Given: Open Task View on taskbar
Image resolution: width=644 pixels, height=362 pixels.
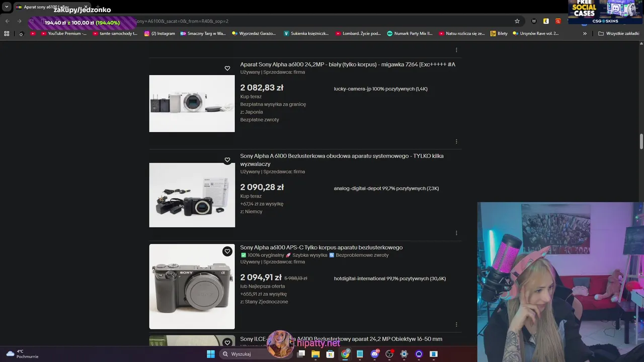Looking at the screenshot, I should pyautogui.click(x=301, y=354).
